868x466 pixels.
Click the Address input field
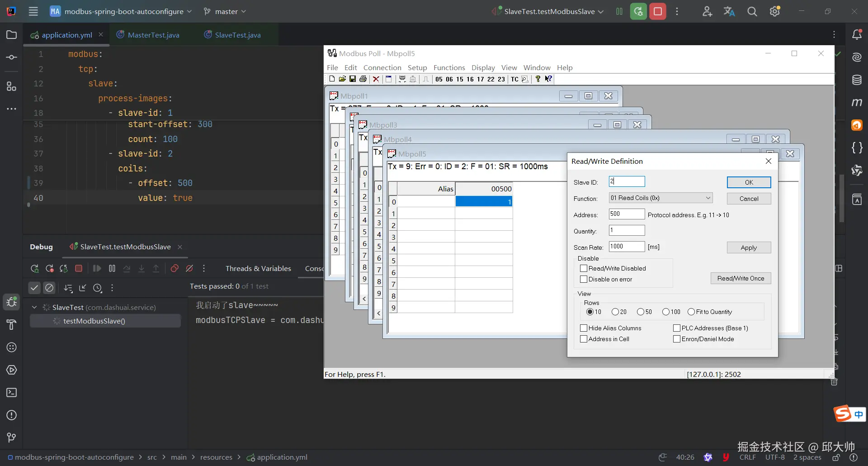click(x=627, y=214)
